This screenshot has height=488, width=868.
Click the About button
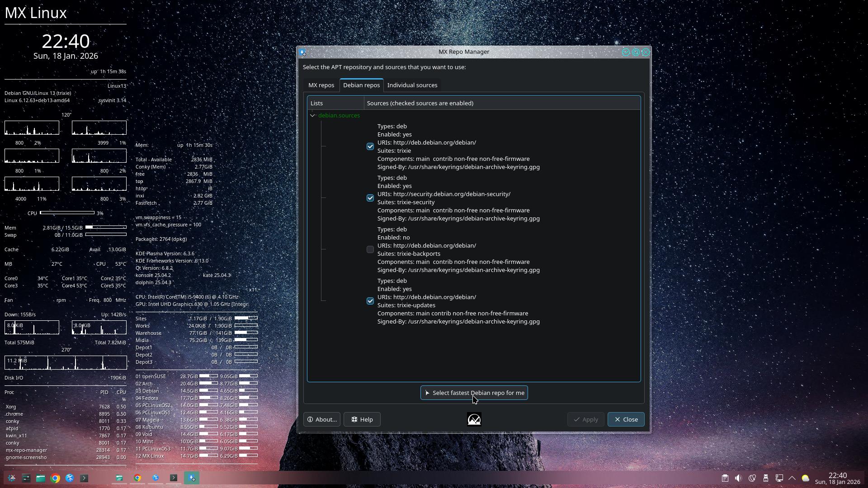point(322,420)
